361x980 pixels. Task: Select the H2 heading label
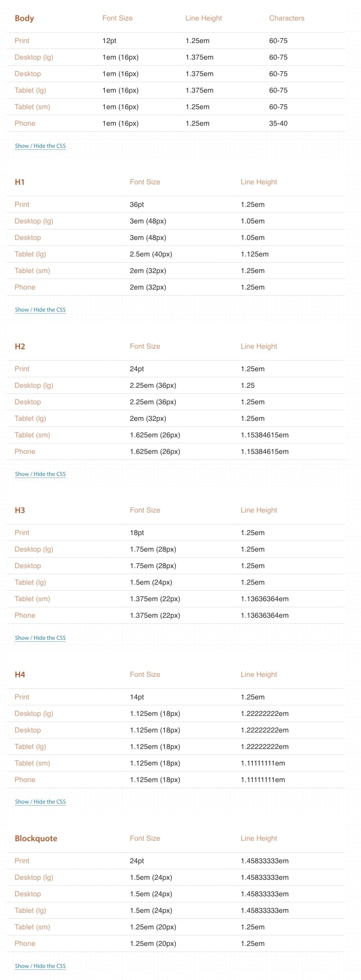pos(20,346)
